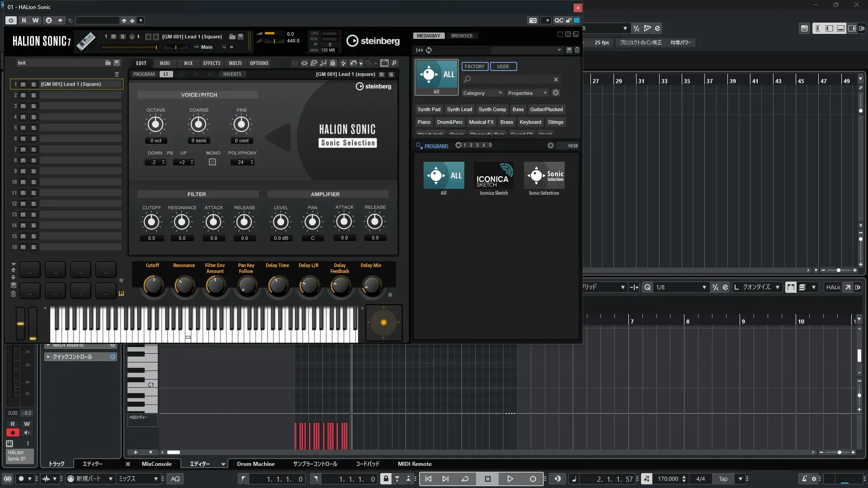Toggle the cycle loop button in transport

point(465,479)
